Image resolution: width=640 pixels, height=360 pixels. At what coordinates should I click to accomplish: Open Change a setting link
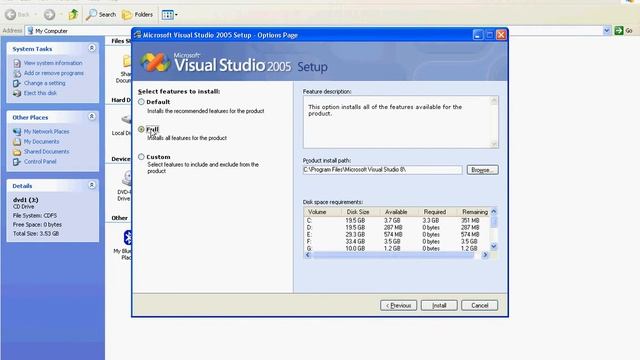44,83
